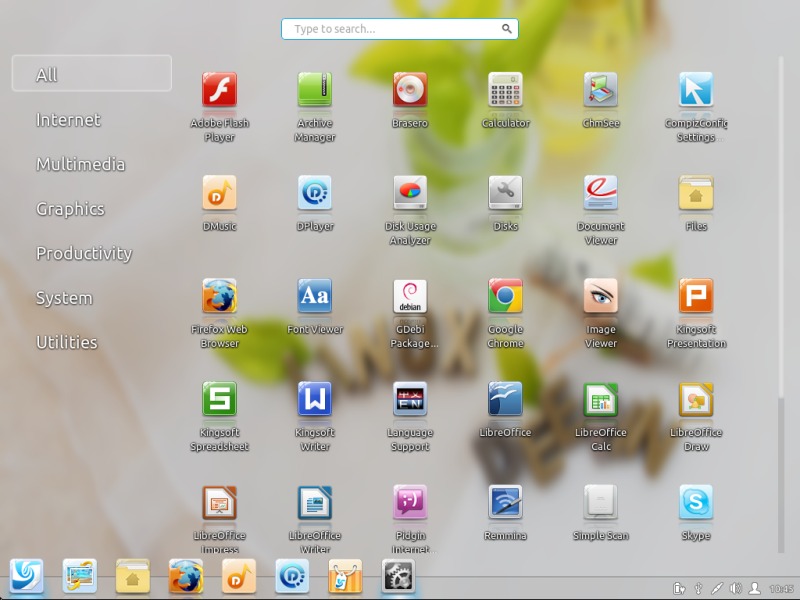Click the pictures-with-arrows icon in dock
The height and width of the screenshot is (600, 800).
(x=80, y=577)
